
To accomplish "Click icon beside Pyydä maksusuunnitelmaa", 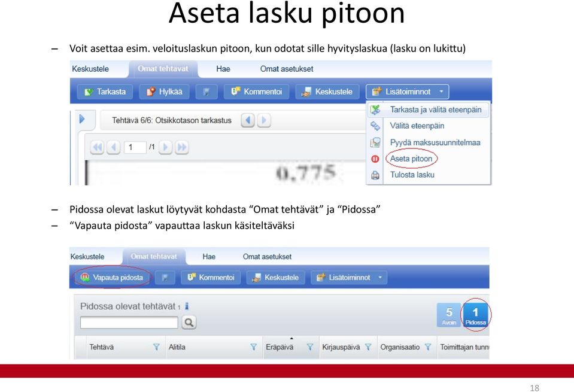I will click(x=375, y=142).
